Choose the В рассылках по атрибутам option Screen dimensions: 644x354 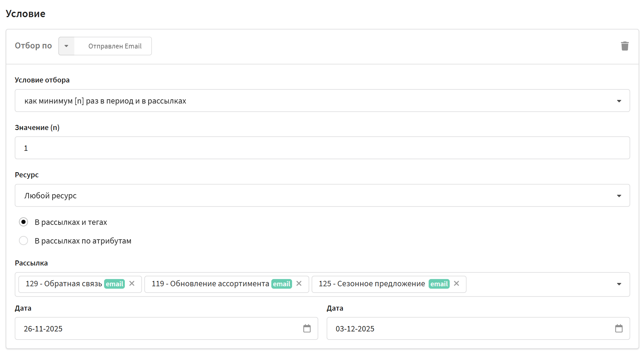[x=23, y=241]
